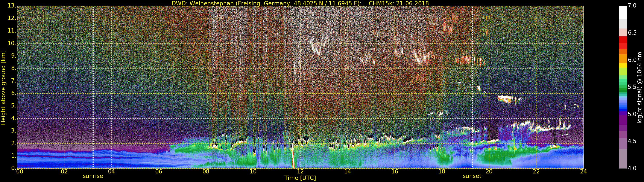Click the 24 tick at the time axis end
Screen dimensions: 644x182
(x=583, y=172)
